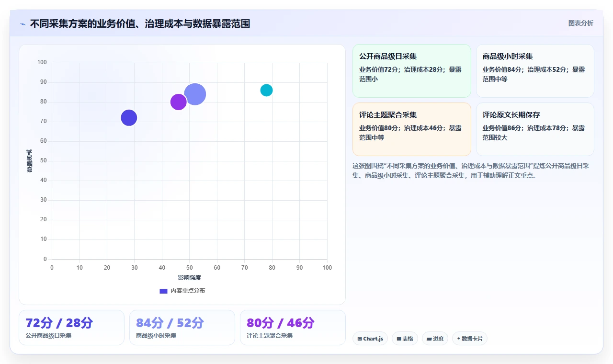Click the chart summary paragraph text
613x364 pixels.
[471, 171]
